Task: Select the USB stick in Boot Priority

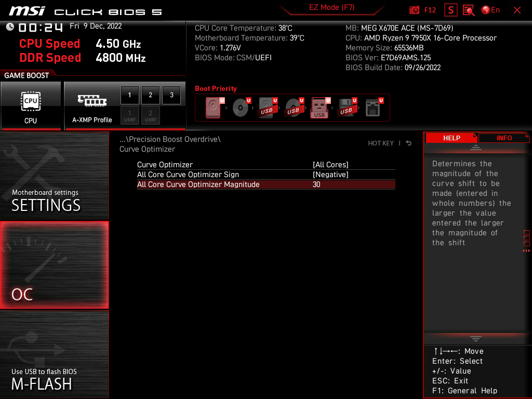Action: pos(319,108)
